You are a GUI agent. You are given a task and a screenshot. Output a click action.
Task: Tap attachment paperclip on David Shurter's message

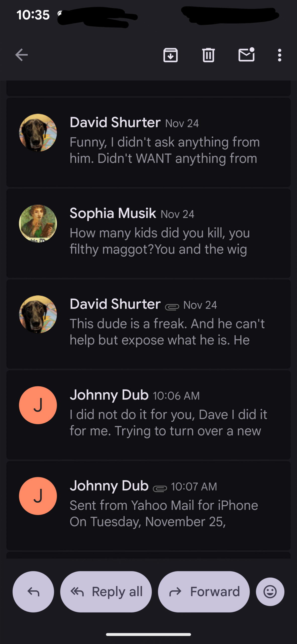click(172, 307)
